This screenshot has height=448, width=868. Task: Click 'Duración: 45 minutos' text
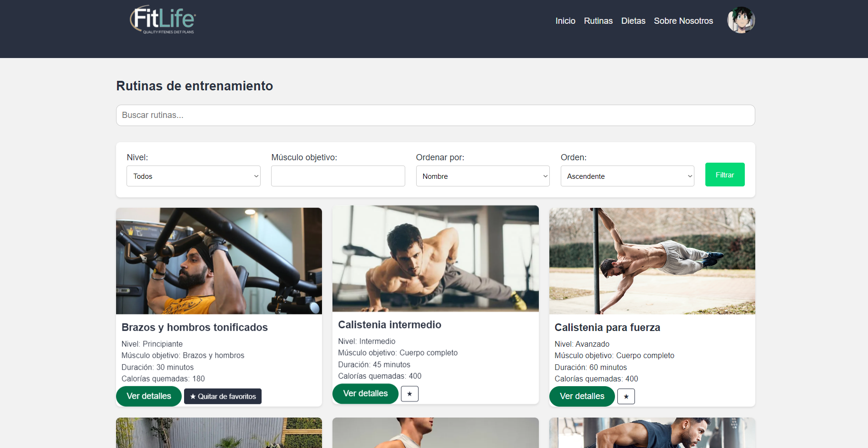[374, 364]
